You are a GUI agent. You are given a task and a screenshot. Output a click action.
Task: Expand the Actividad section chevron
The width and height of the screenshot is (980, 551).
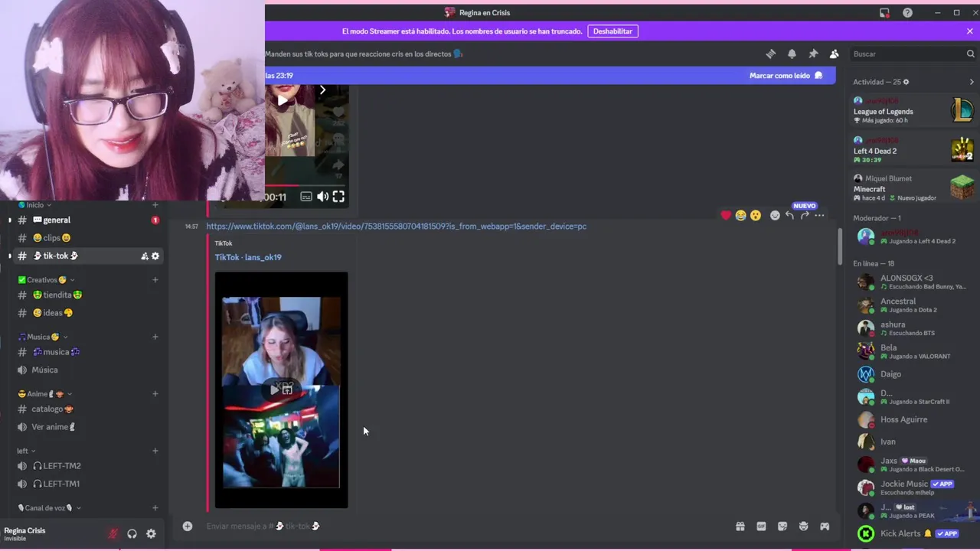[972, 82]
